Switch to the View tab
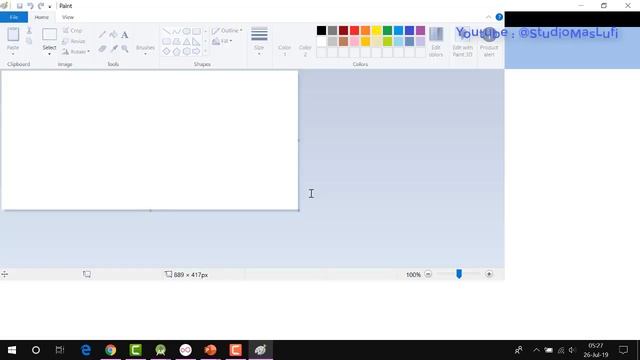 (x=68, y=17)
